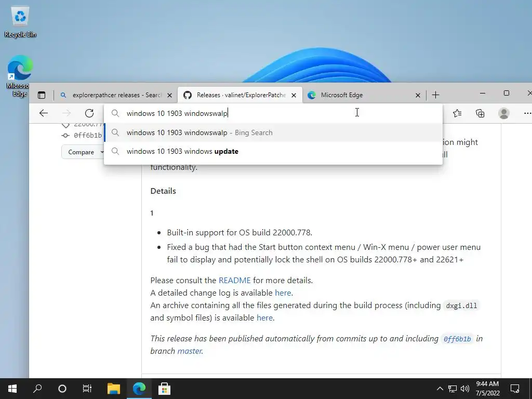The height and width of the screenshot is (399, 532).
Task: Open the browser profile avatar
Action: [x=504, y=113]
